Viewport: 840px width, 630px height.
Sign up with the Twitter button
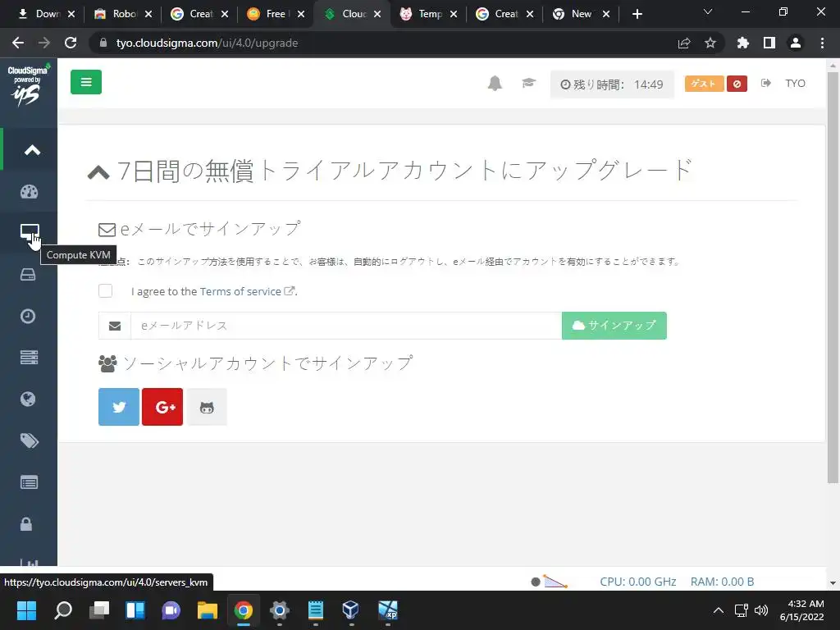(x=119, y=407)
